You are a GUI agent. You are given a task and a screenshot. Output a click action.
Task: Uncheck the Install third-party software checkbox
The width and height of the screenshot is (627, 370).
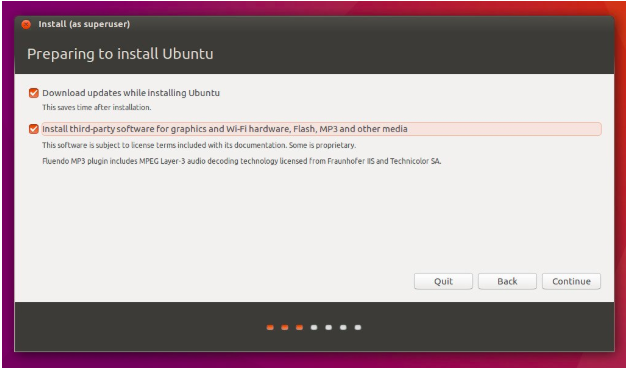click(34, 129)
